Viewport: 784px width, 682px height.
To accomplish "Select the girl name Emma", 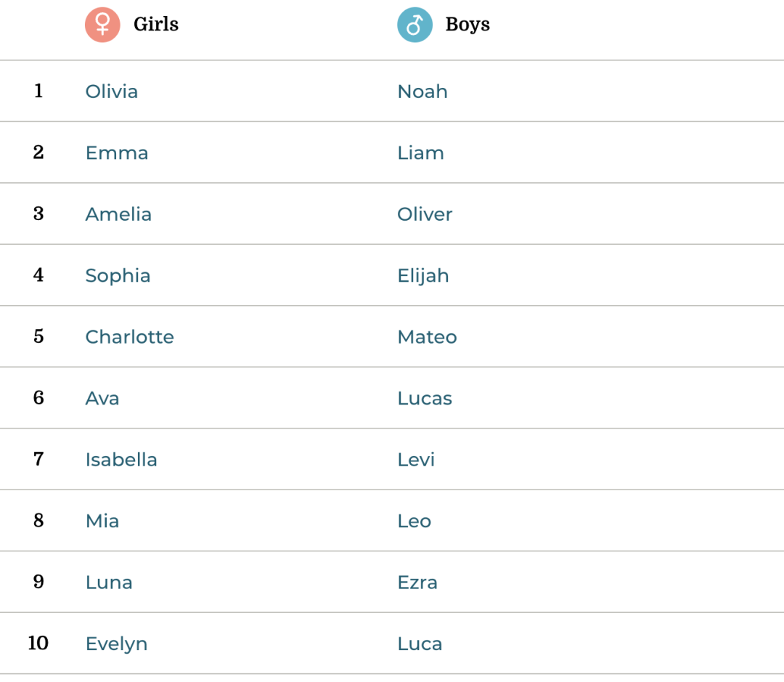I will 117,153.
